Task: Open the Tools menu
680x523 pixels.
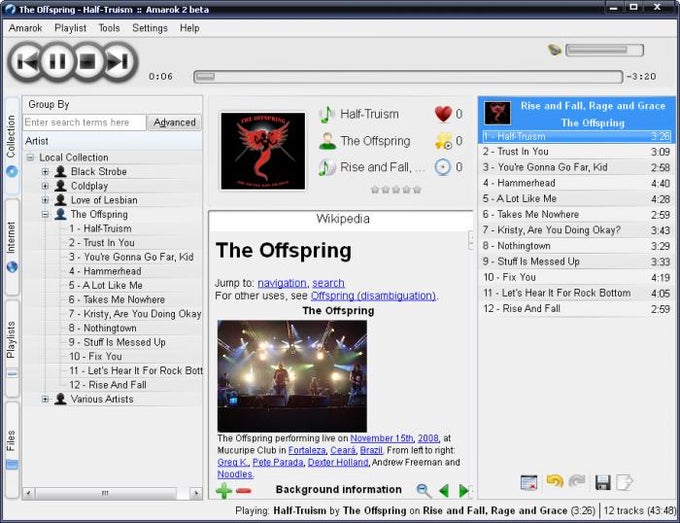Action: click(109, 28)
